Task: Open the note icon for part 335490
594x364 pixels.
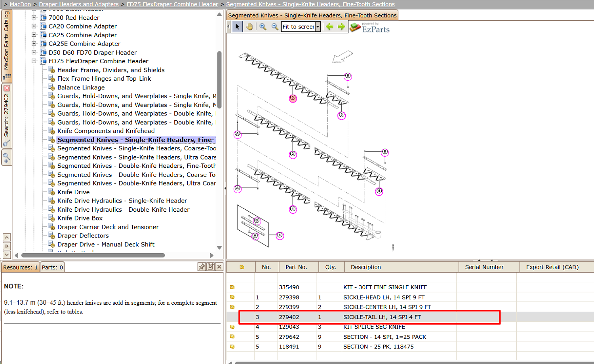Action: pyautogui.click(x=232, y=287)
